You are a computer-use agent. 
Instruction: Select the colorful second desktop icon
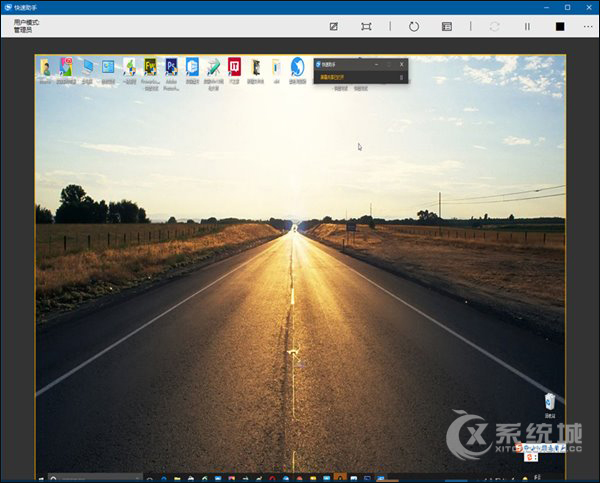(x=66, y=67)
